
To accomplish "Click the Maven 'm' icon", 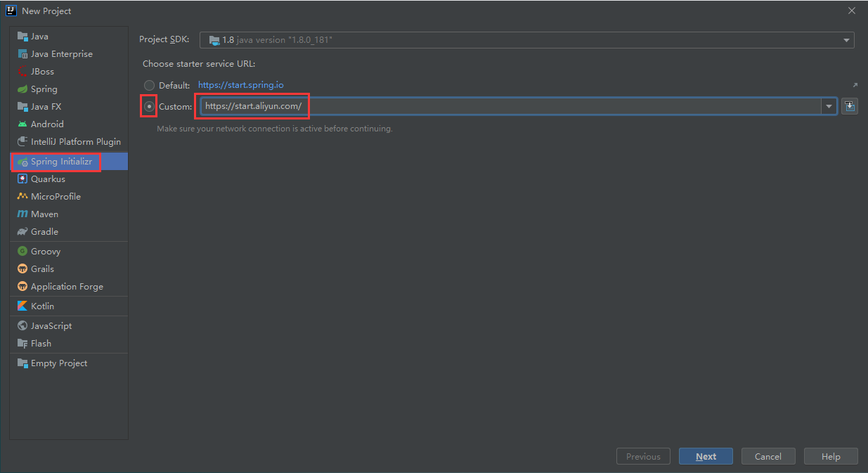I will [22, 214].
